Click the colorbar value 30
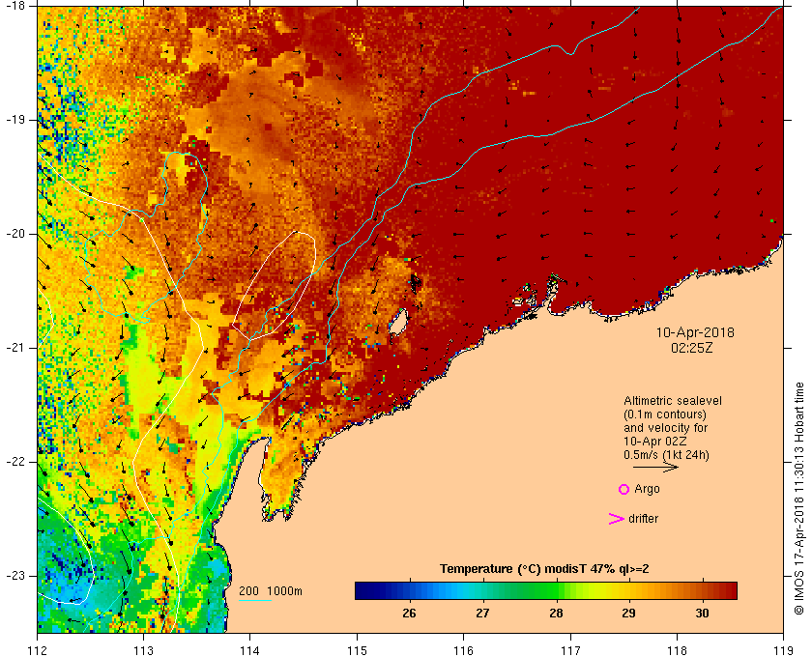Screen dimensions: 812x657 [x=702, y=614]
